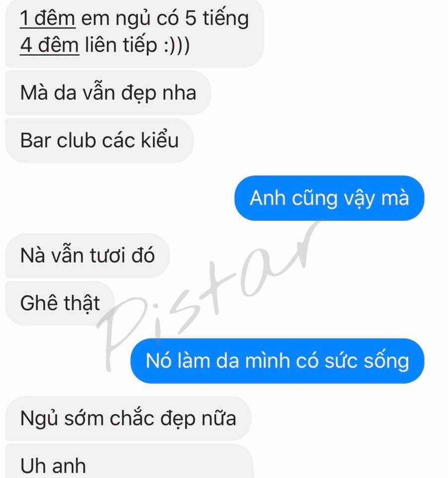Click the words "5 tiếng" in first message
The image size is (448, 478).
(x=217, y=18)
